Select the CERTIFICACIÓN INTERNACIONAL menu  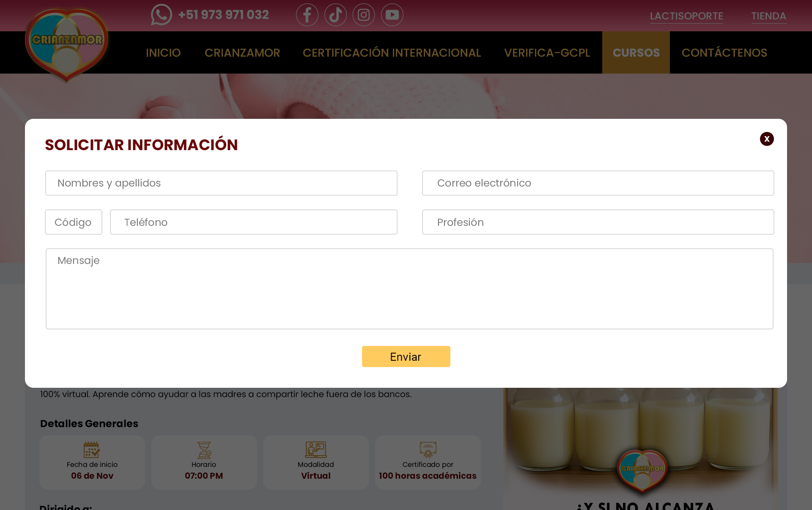pos(392,53)
